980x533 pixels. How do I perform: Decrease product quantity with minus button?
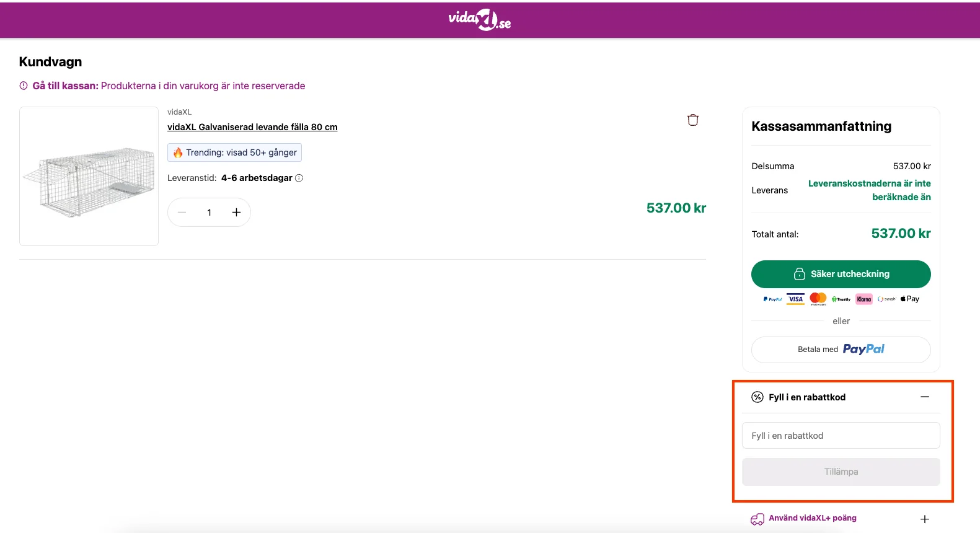(182, 213)
